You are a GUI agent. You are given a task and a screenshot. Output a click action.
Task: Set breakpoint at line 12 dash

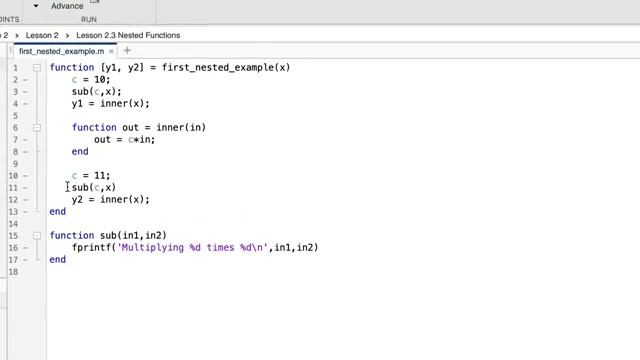point(25,200)
